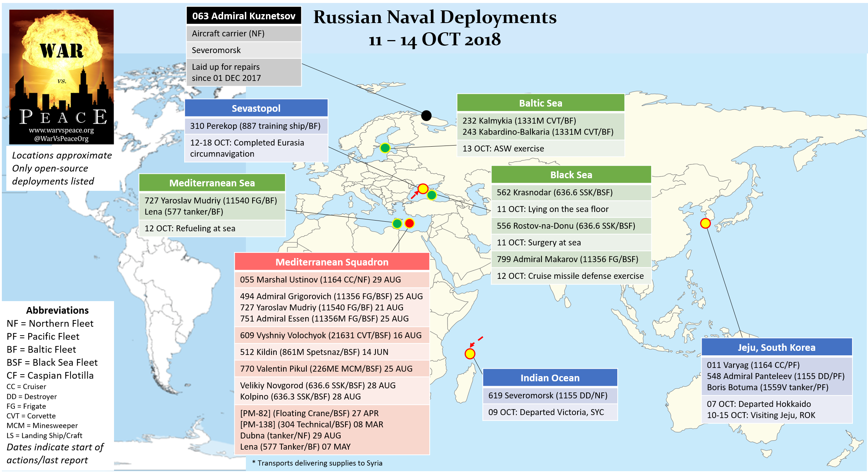The width and height of the screenshot is (868, 473).
Task: Select 494 Admiral Grigorovich line
Action: coord(331,296)
